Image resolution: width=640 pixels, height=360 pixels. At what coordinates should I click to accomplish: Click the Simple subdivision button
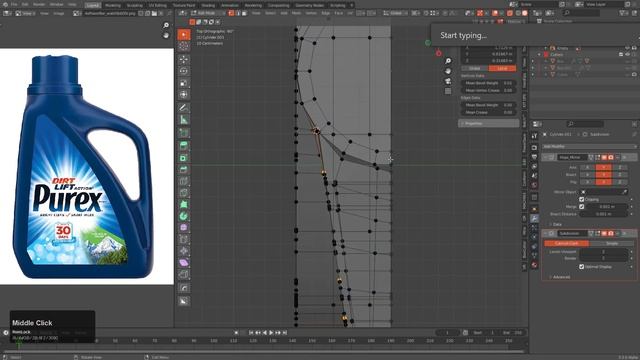click(x=612, y=243)
